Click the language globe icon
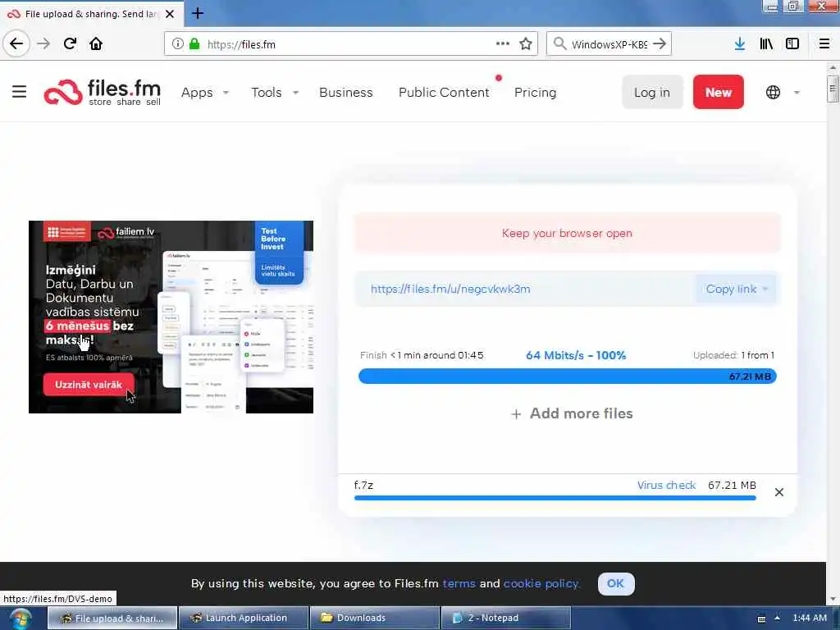Screen dimensions: 840x630 click(x=773, y=92)
